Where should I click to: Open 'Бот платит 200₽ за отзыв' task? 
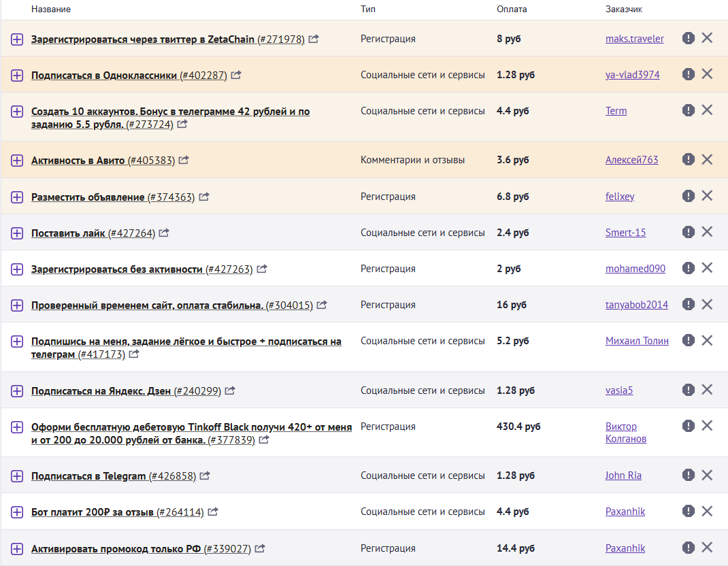(x=118, y=512)
